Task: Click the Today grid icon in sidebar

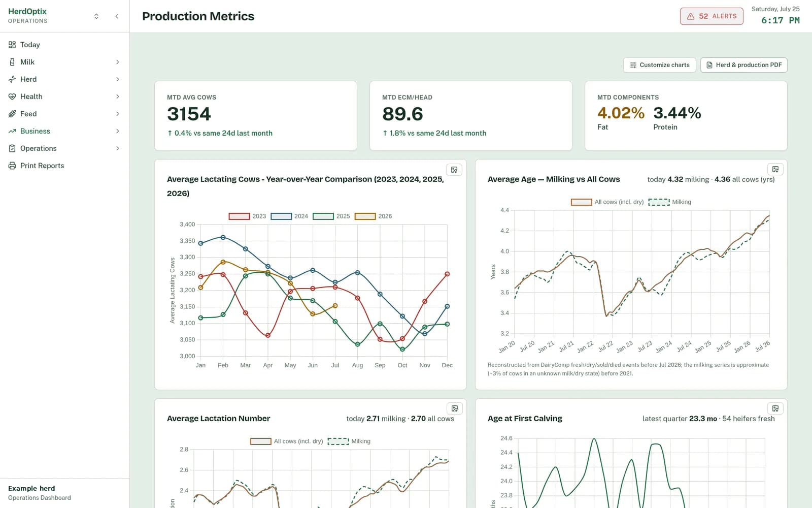Action: coord(12,45)
